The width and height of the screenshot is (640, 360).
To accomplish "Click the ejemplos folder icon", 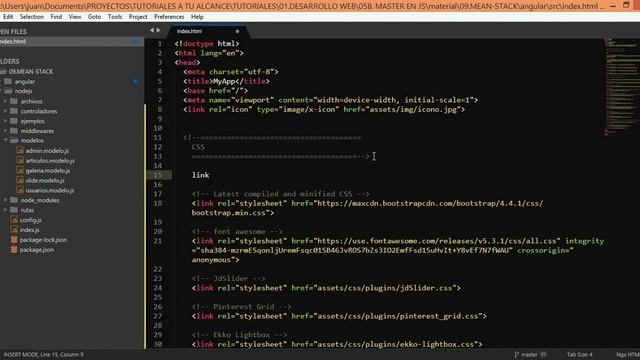I will [x=14, y=121].
